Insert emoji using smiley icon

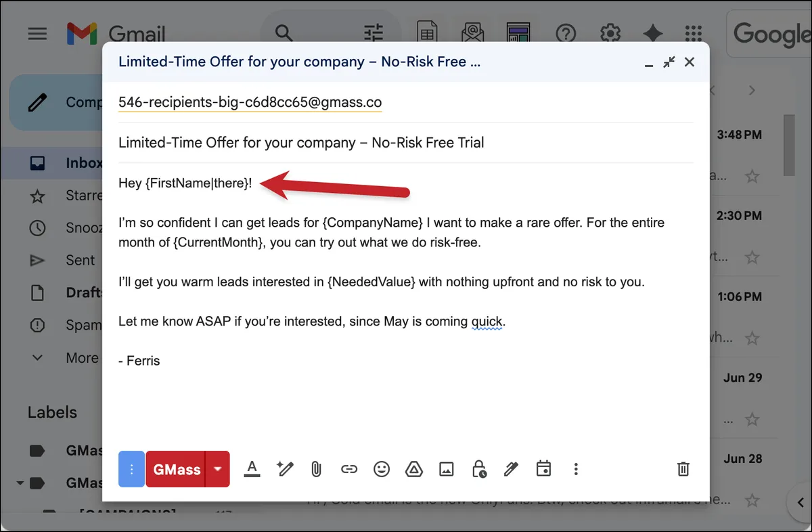tap(382, 469)
